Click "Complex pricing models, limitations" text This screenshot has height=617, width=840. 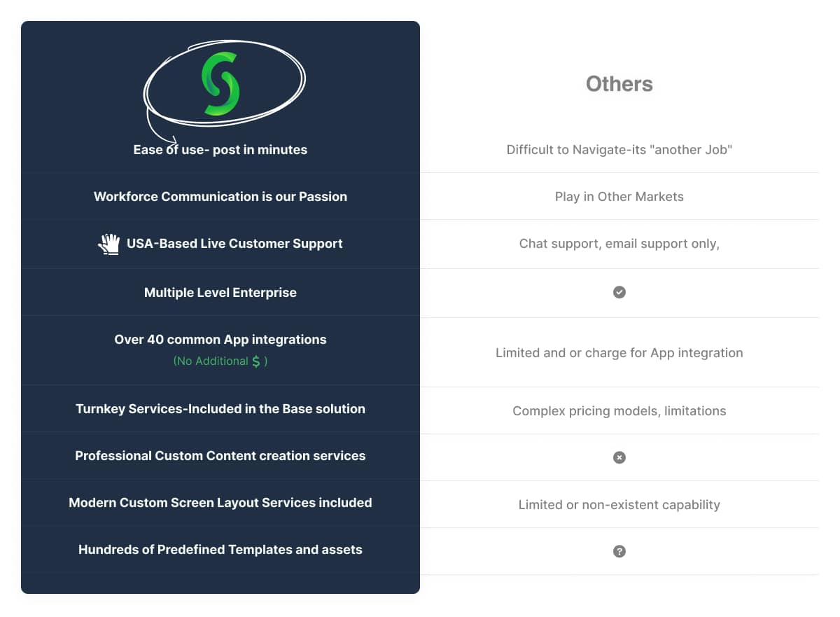coord(619,411)
